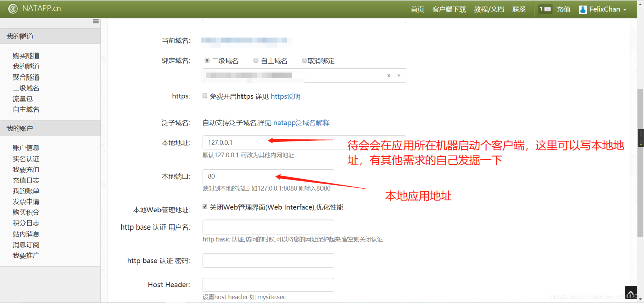Open 自主域名 in sidebar
The width and height of the screenshot is (644, 303).
pyautogui.click(x=26, y=109)
